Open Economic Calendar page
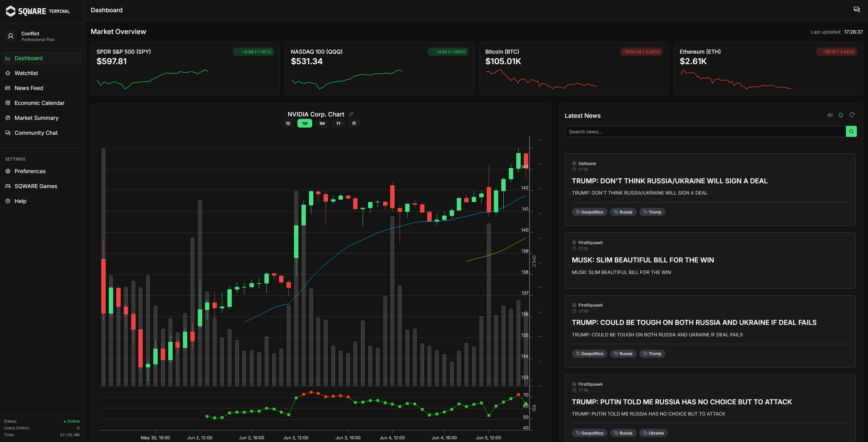Screen dimensions: 868x442 coord(41,103)
